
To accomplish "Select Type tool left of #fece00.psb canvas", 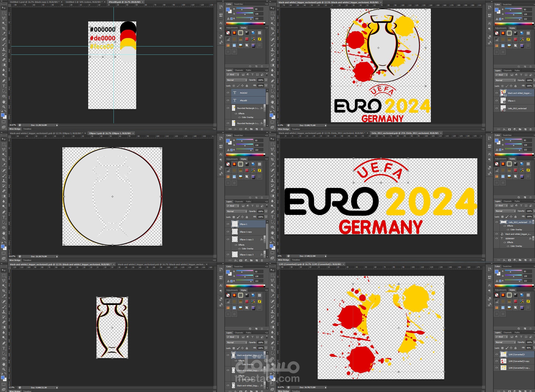I will coord(4,86).
